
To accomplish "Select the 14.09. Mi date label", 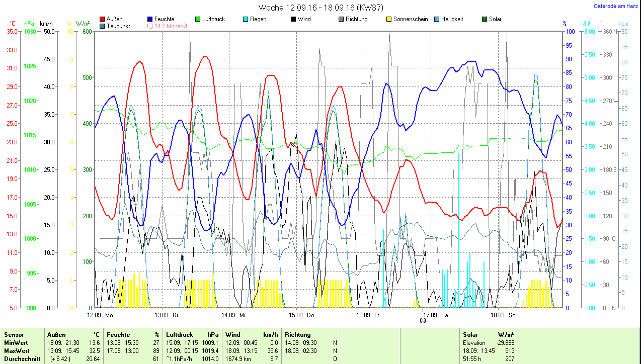I will [233, 315].
